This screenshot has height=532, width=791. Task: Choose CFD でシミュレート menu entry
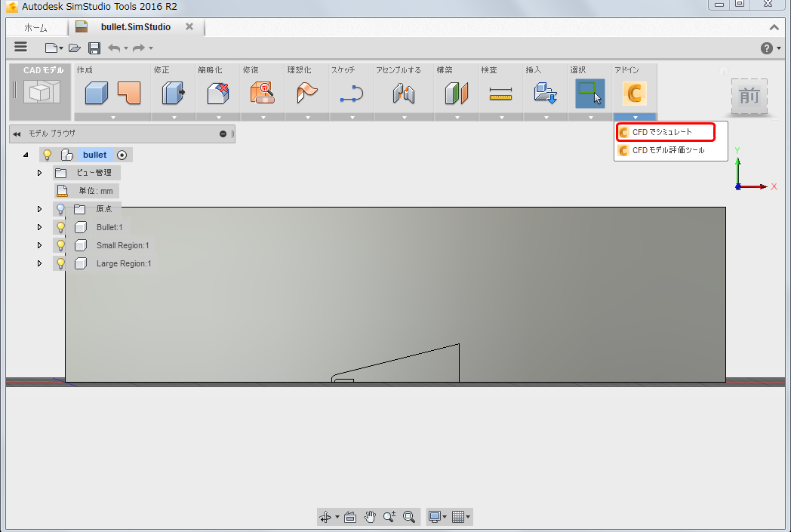tap(666, 132)
